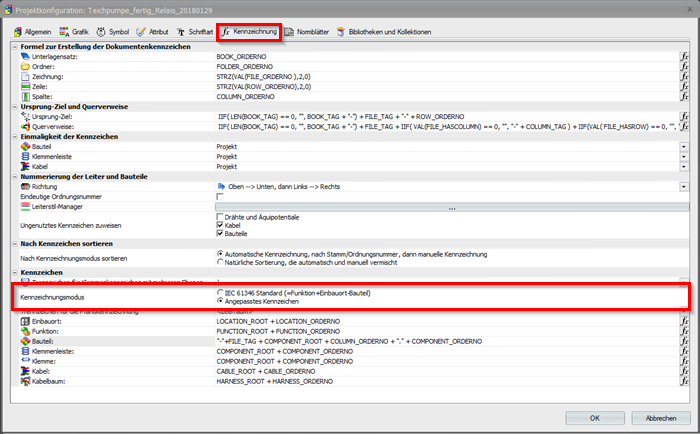Enable the Eindeutige Ordnungsnummer checkbox
This screenshot has height=434, width=700.
pos(221,197)
